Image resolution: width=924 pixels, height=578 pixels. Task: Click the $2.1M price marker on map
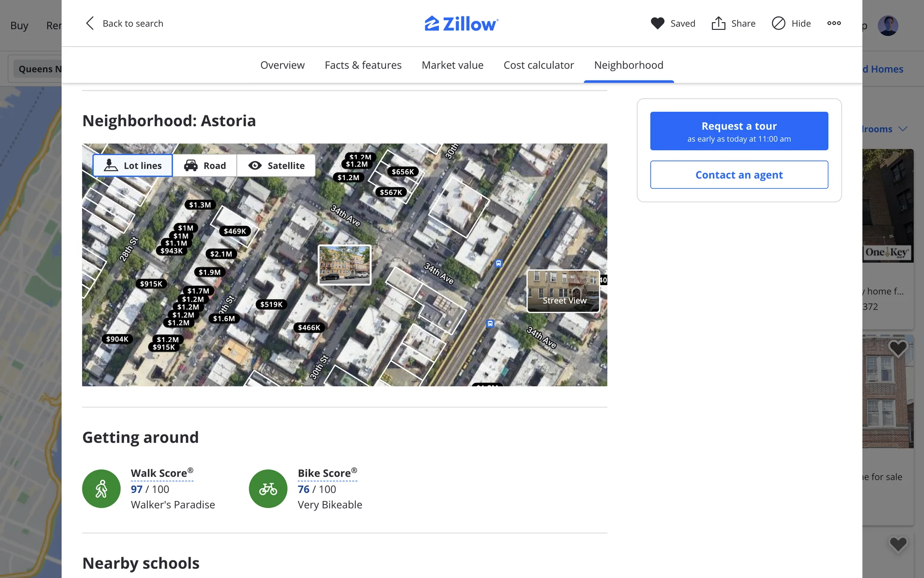[x=221, y=254]
